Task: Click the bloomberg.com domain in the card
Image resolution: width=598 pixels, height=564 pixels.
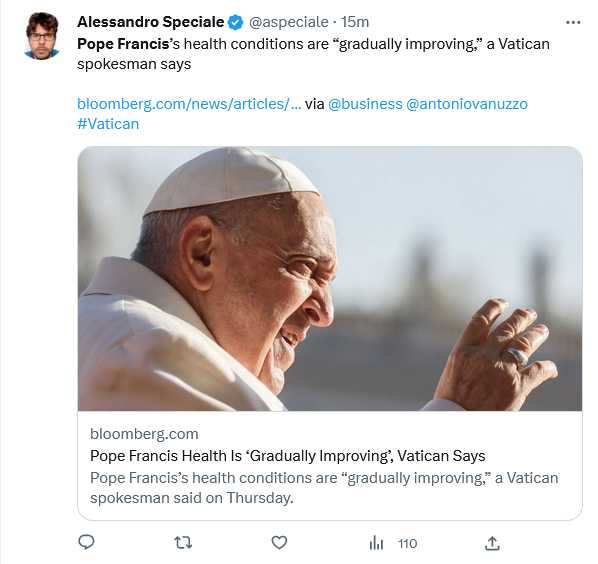Action: coord(144,434)
